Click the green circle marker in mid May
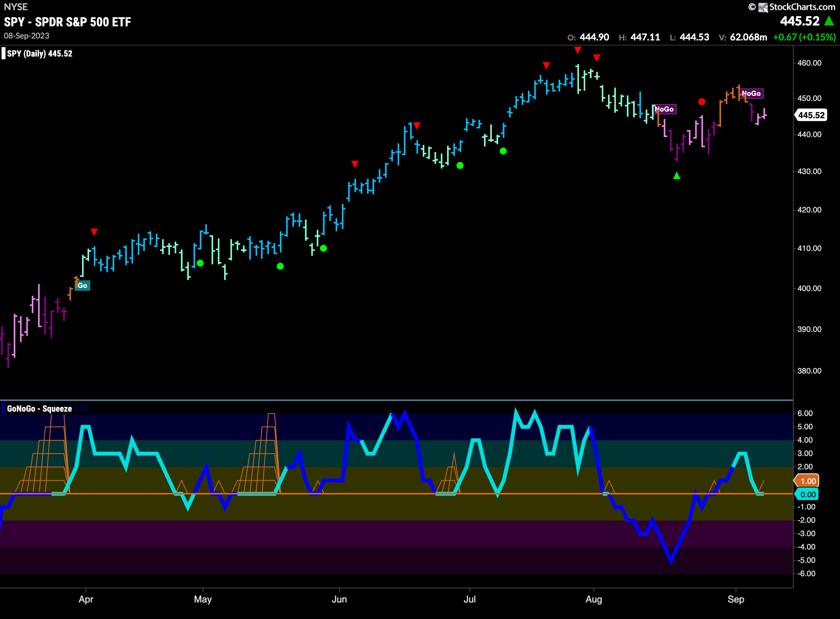840x619 pixels. (x=280, y=266)
